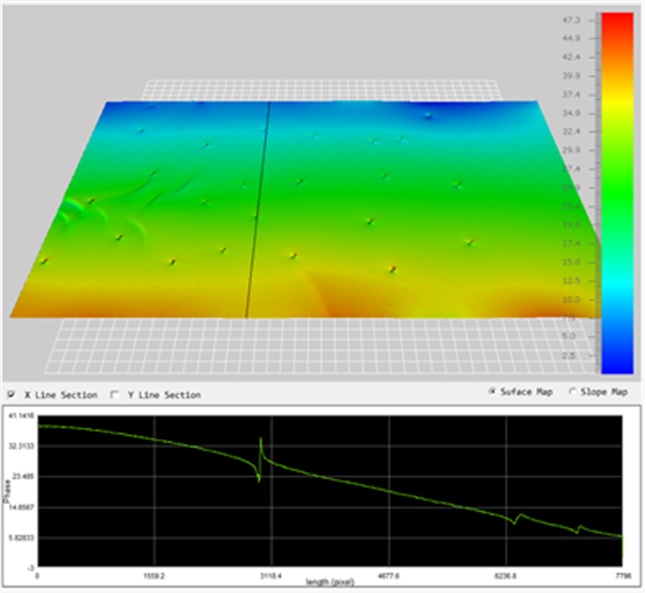Select the Suface Map radio button
Viewport: 646px width, 593px height.
point(493,391)
